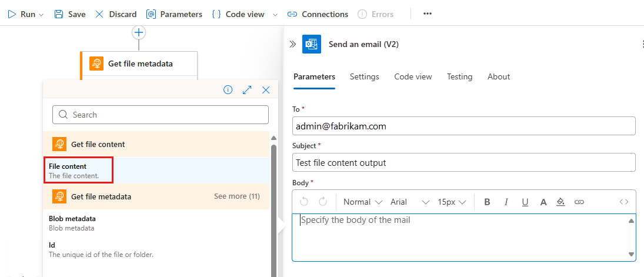Image resolution: width=644 pixels, height=277 pixels.
Task: Open the more options ellipsis menu
Action: pyautogui.click(x=428, y=14)
